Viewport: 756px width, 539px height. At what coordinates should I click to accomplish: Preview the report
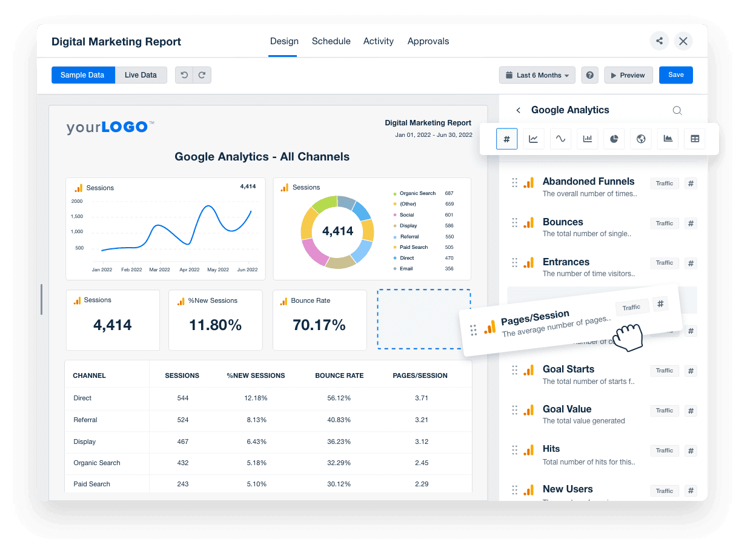tap(628, 74)
